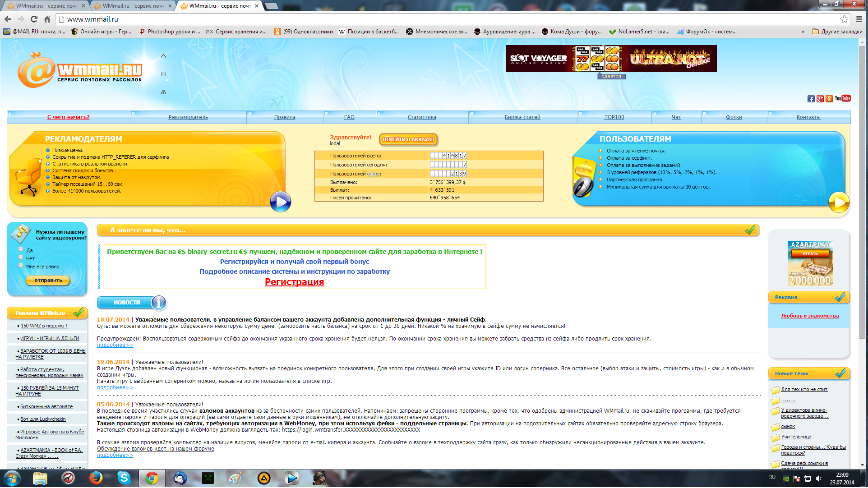This screenshot has width=868, height=488.
Task: Click the envelope icon beside logo
Action: pos(163,74)
